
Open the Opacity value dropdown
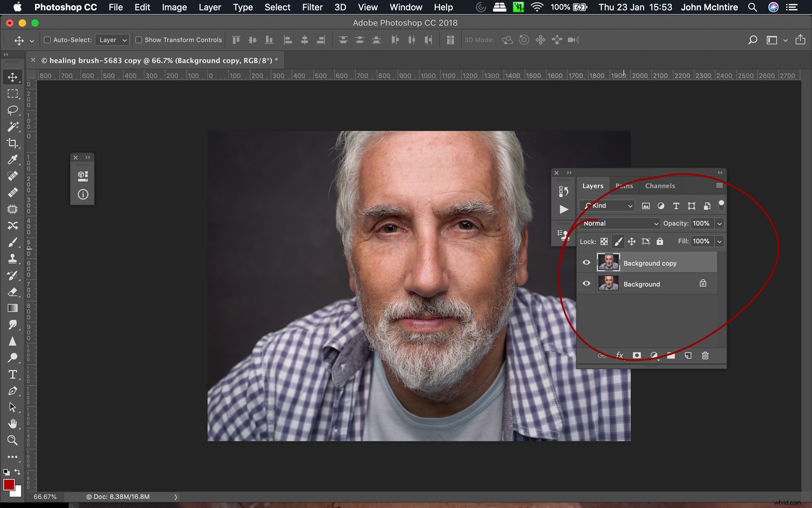click(720, 223)
